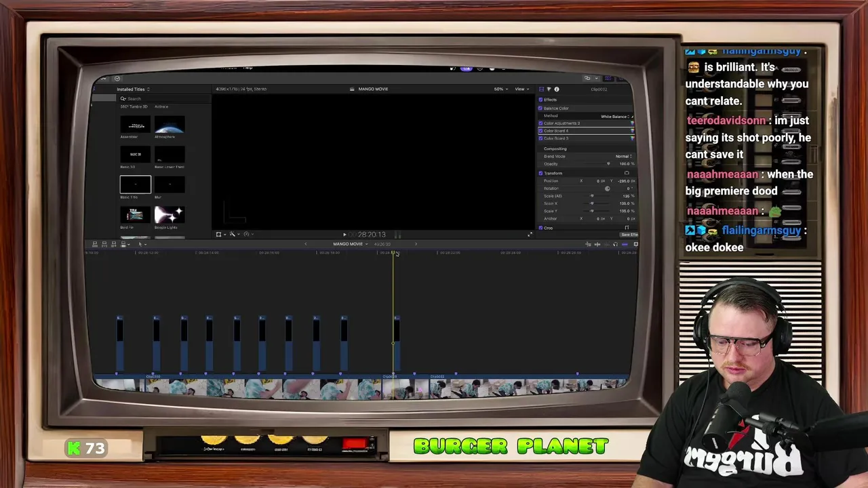This screenshot has width=868, height=488.
Task: Click the overwrite clip edit icon
Action: click(123, 244)
